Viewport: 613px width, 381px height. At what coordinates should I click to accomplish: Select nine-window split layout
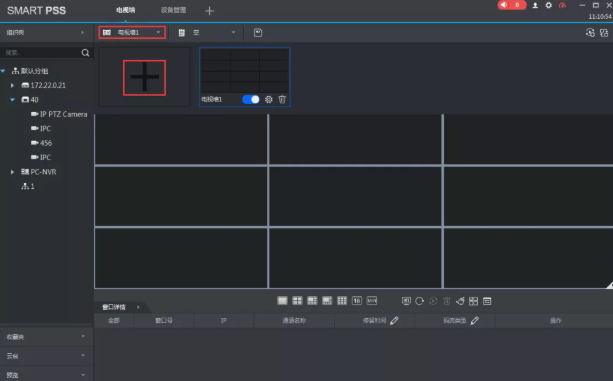pyautogui.click(x=342, y=301)
